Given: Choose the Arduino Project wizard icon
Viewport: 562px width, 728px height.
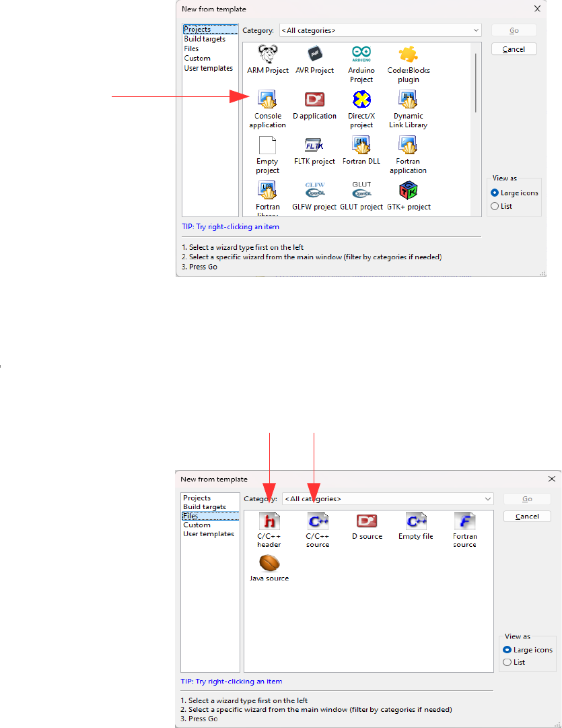Looking at the screenshot, I should pyautogui.click(x=361, y=54).
